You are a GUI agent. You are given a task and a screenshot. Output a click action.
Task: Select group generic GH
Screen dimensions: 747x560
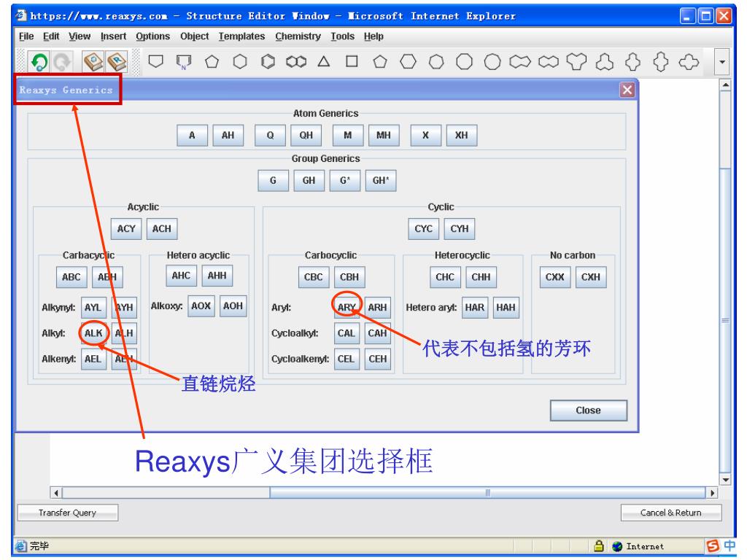[x=309, y=181]
